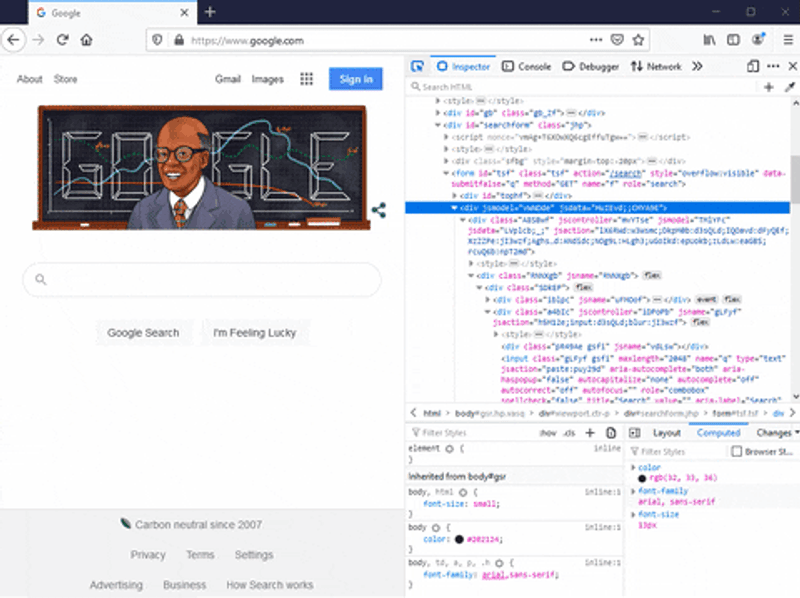Viewport: 800px width, 598px height.
Task: Switch to the Debugger tab
Action: tap(591, 67)
